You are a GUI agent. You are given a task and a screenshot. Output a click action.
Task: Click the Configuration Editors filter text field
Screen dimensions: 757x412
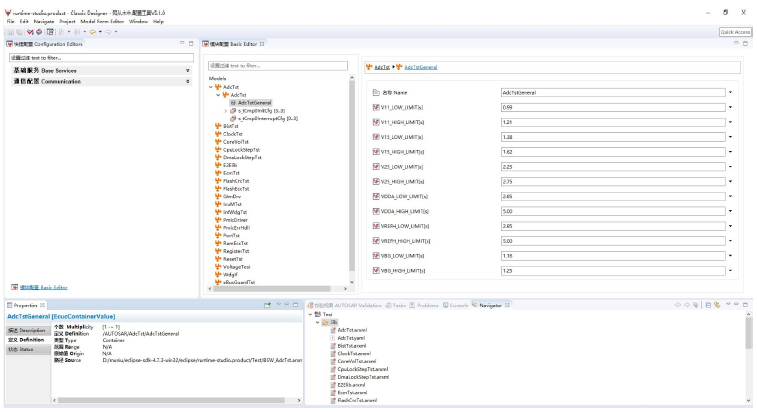click(x=101, y=58)
